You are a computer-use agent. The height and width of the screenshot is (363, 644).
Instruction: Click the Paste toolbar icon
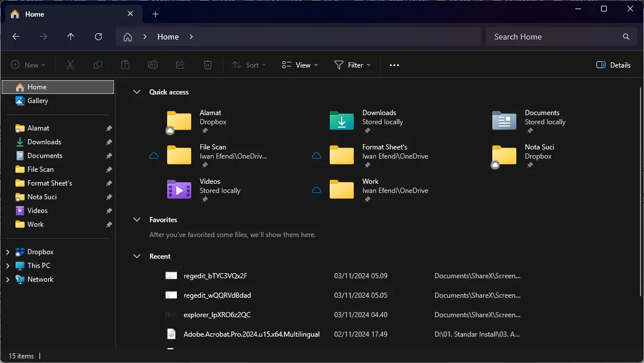(125, 65)
